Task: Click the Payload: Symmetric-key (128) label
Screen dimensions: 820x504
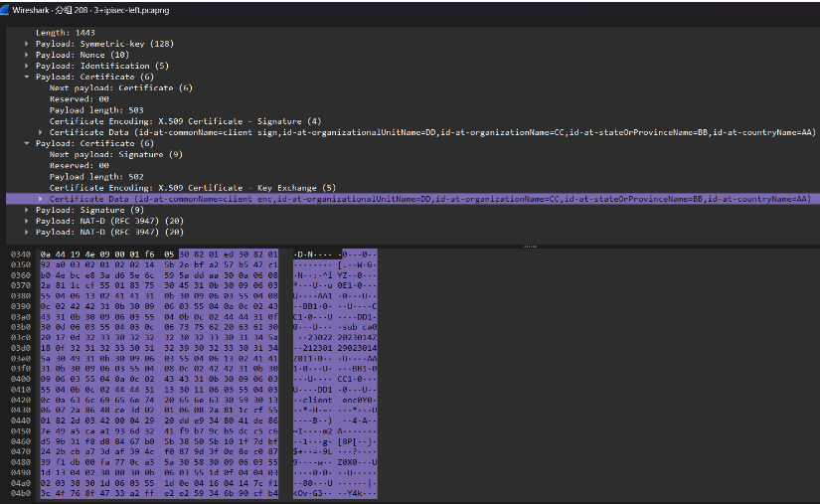Action: [x=104, y=44]
